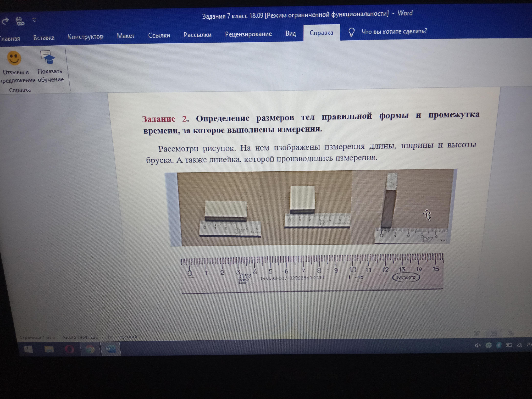Click the Страница 1 из 3 page indicator
Screen dimensions: 532x399
click(x=37, y=337)
